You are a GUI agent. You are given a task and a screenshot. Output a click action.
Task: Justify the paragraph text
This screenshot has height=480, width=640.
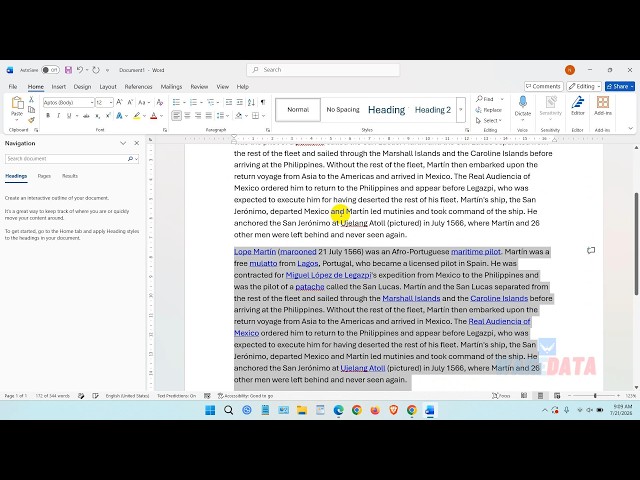coord(209,116)
